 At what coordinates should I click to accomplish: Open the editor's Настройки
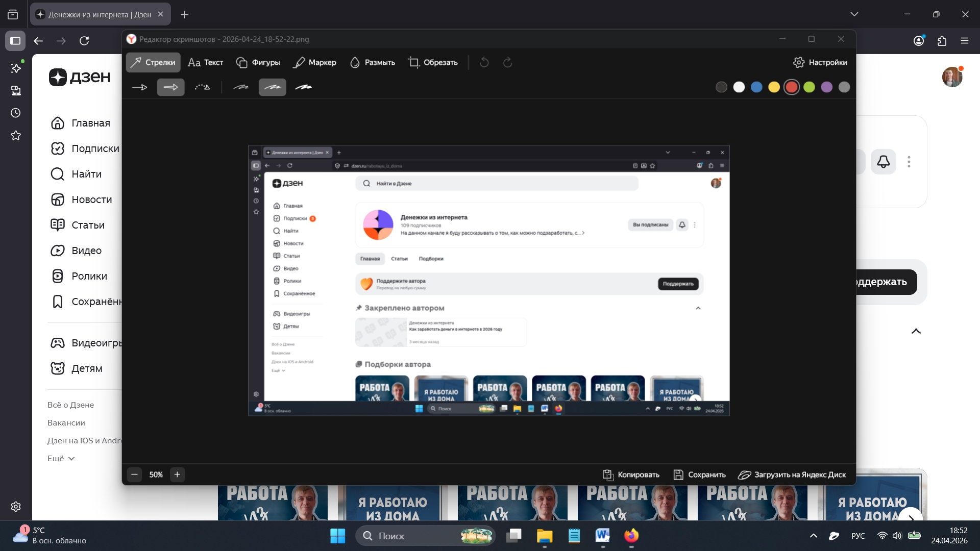[x=820, y=62]
